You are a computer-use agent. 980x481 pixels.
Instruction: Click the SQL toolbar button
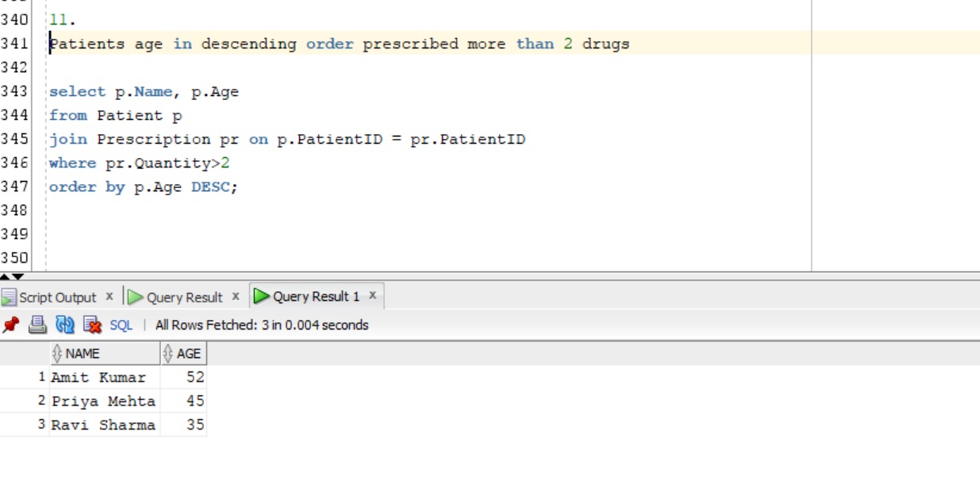pos(120,322)
